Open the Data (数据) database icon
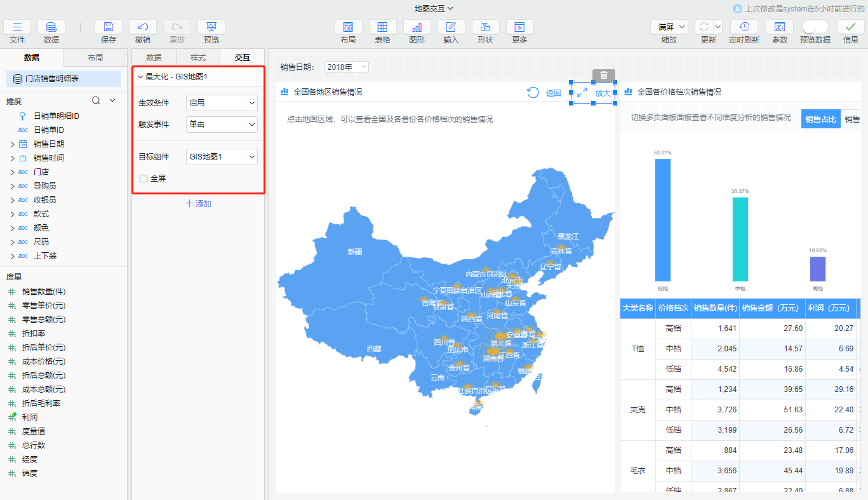 pyautogui.click(x=51, y=27)
